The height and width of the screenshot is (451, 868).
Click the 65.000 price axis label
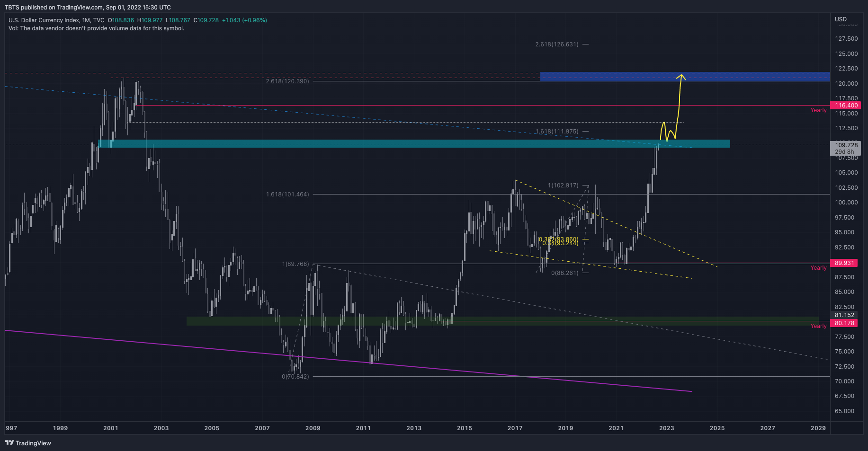click(844, 411)
